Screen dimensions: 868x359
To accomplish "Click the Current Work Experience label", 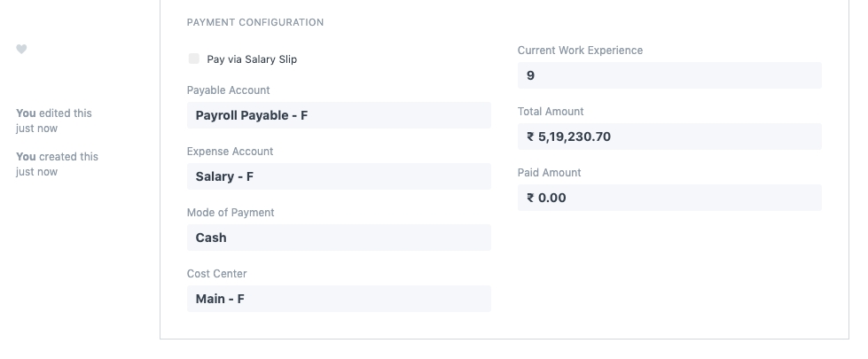I will click(580, 51).
